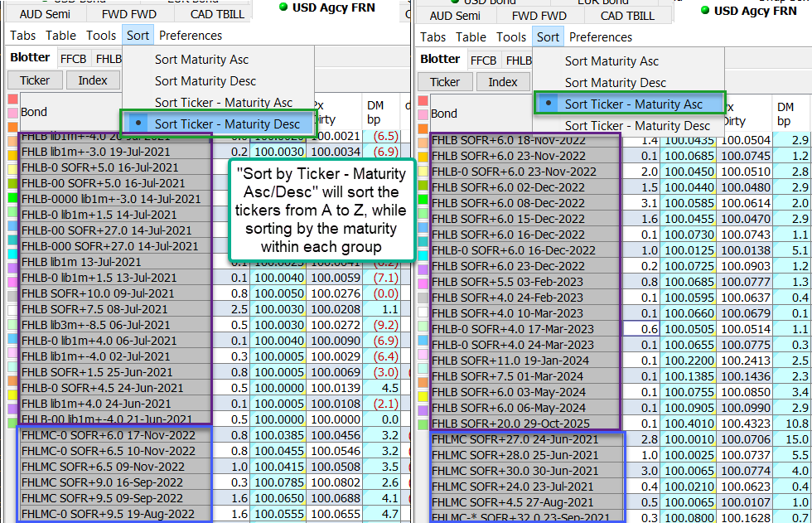
Task: Open the Tools menu in the right window
Action: click(511, 36)
